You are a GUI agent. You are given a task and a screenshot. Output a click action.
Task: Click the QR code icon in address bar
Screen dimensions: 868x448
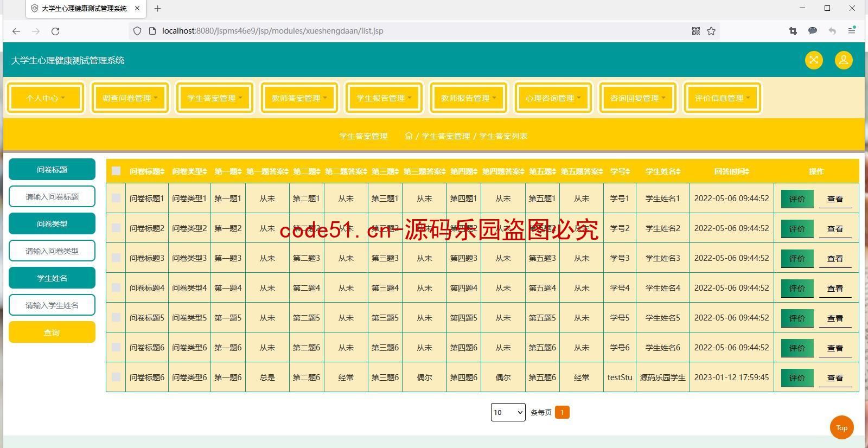point(696,31)
